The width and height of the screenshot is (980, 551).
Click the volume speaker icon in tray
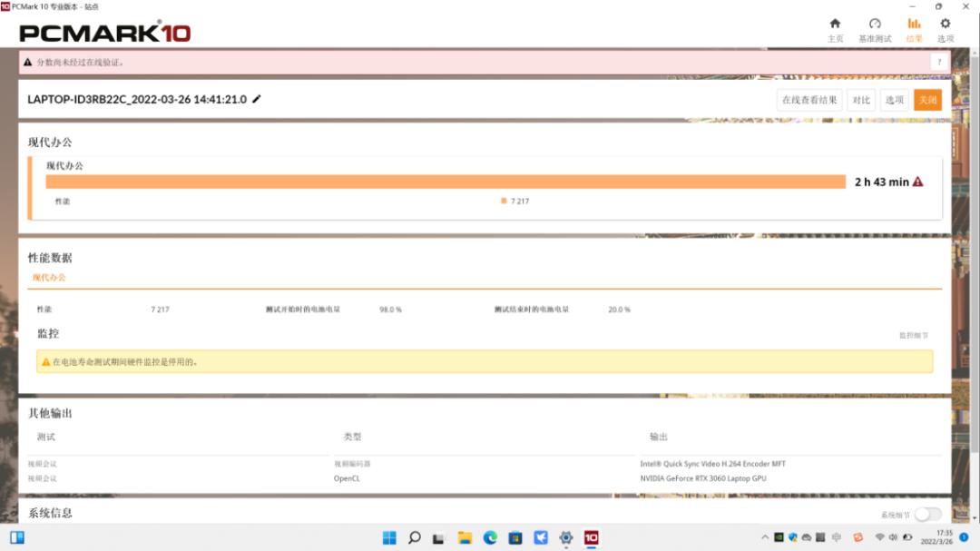tap(893, 537)
